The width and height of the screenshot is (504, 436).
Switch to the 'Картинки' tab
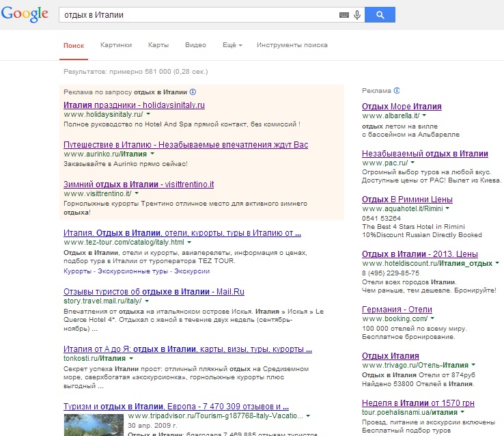coord(116,45)
